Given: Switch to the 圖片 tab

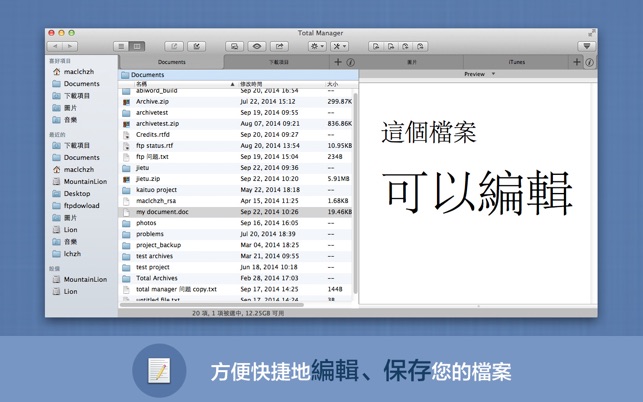Looking at the screenshot, I should (412, 62).
